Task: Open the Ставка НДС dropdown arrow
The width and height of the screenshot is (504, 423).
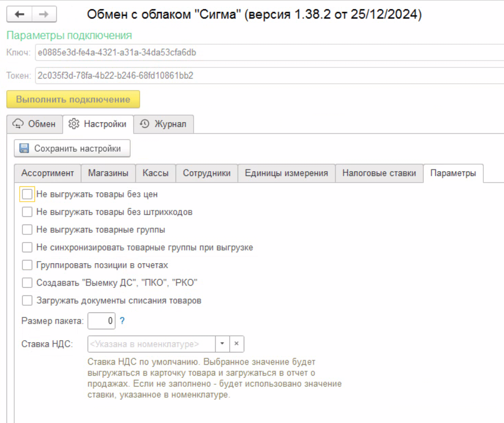Action: click(x=222, y=343)
